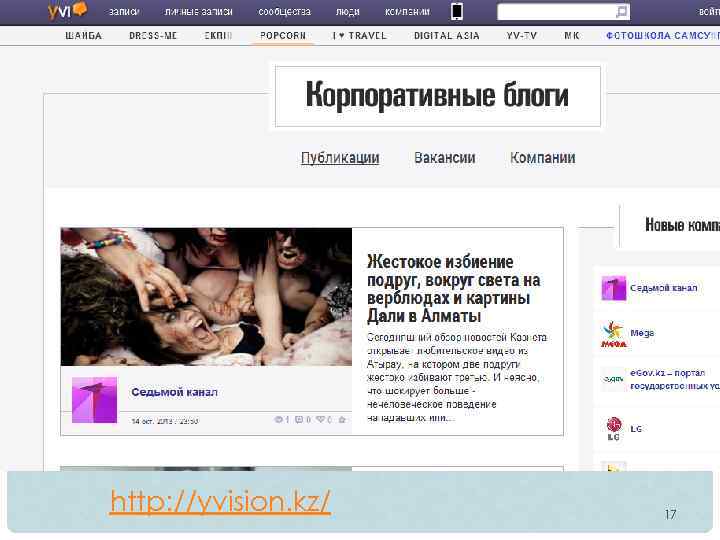Open the DRESS-ME section

click(153, 36)
